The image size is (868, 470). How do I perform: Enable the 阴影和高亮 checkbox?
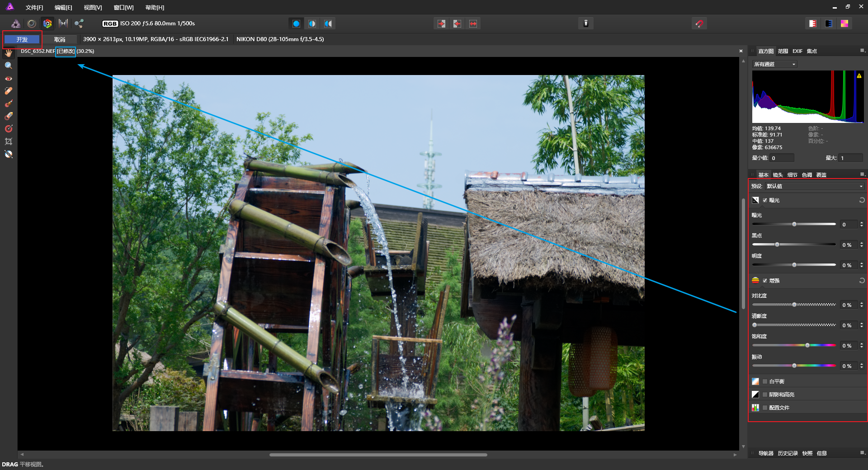(765, 395)
